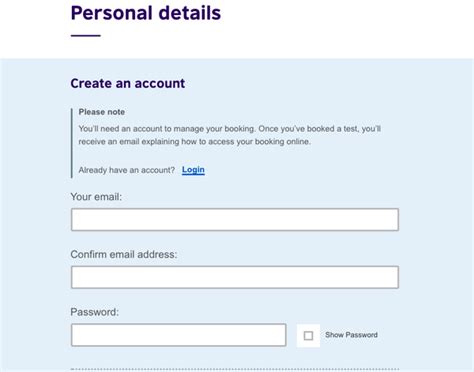474x372 pixels.
Task: Click the Please note bold title
Action: click(102, 112)
